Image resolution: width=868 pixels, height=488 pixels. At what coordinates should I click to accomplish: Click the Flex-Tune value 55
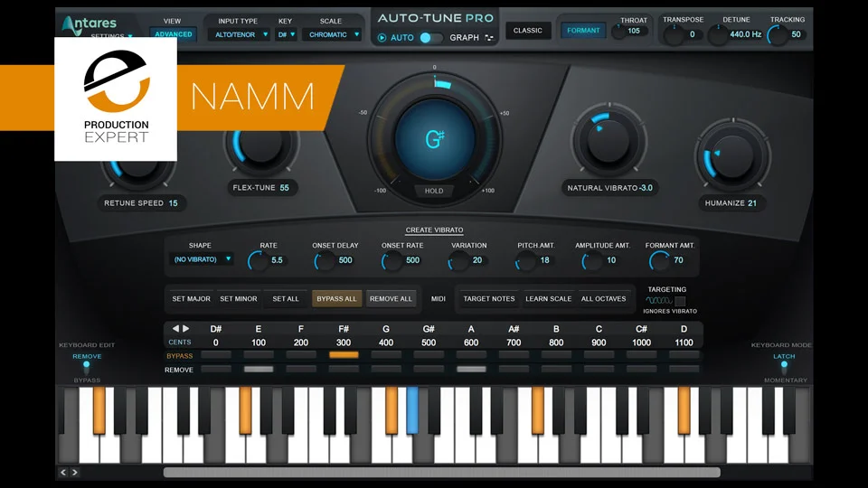pos(284,188)
